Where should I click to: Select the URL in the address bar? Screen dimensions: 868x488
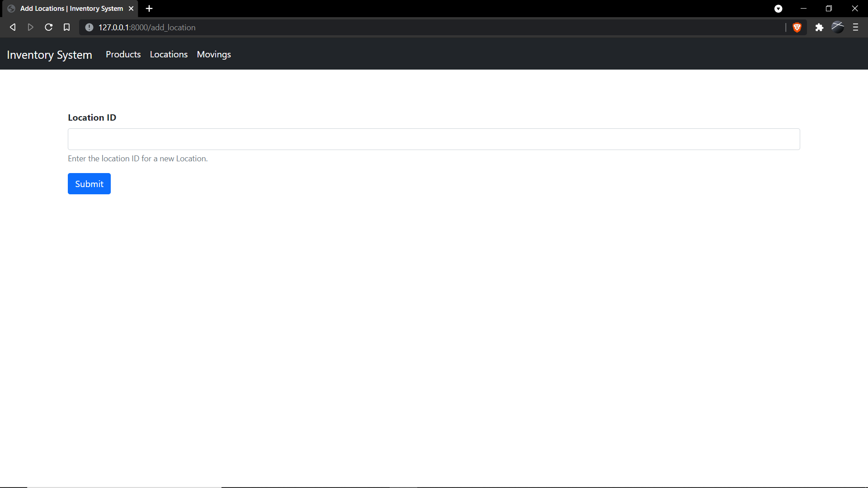pos(147,28)
